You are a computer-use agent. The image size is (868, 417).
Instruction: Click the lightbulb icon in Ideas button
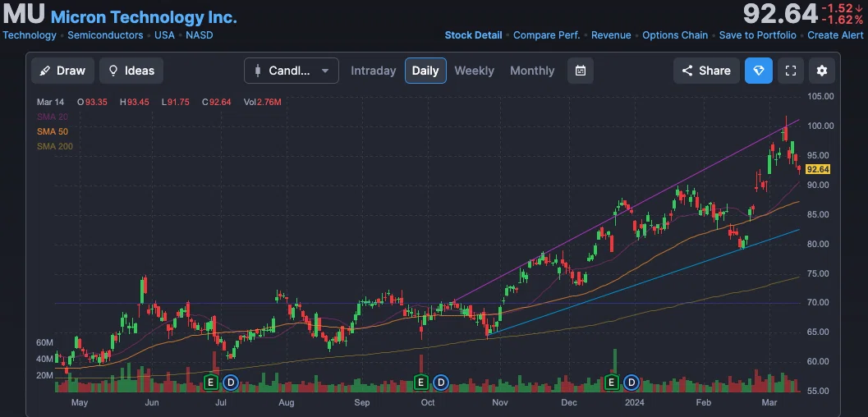(x=113, y=71)
